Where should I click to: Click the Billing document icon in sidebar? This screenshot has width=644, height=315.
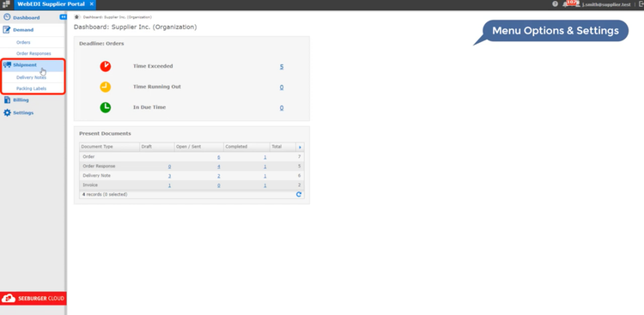click(x=7, y=100)
